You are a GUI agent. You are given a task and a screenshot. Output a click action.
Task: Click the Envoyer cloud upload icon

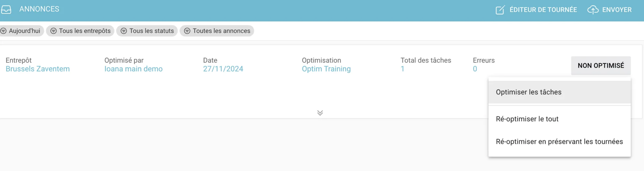pos(593,10)
